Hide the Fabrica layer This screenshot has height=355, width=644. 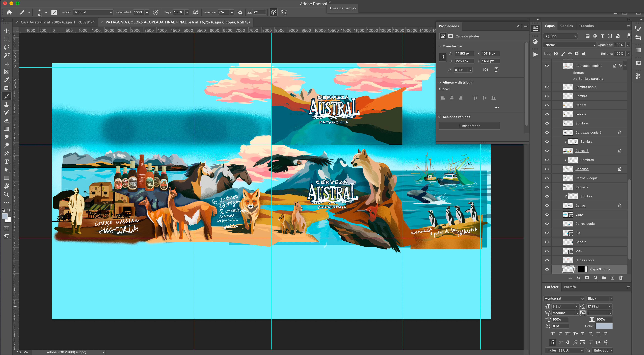pyautogui.click(x=547, y=114)
